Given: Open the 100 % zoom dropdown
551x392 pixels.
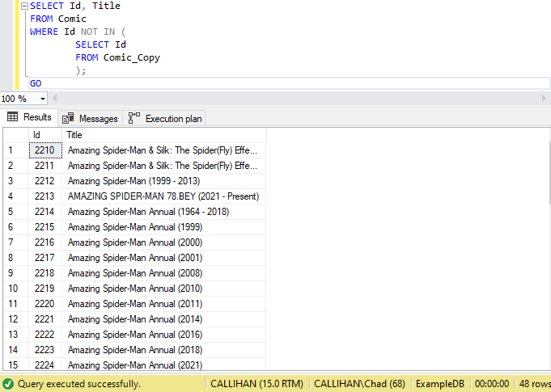Looking at the screenshot, I should (x=42, y=99).
